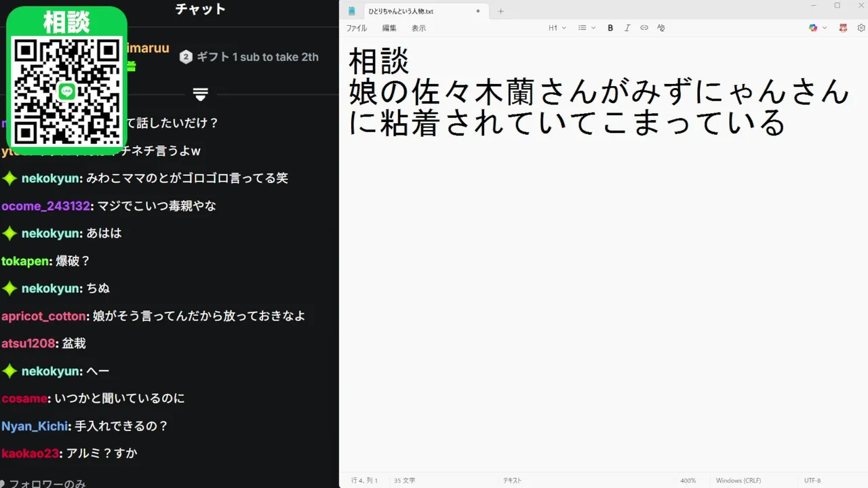The image size is (868, 488).
Task: Click the マジでこいつ毒親やな chat message
Action: 157,206
